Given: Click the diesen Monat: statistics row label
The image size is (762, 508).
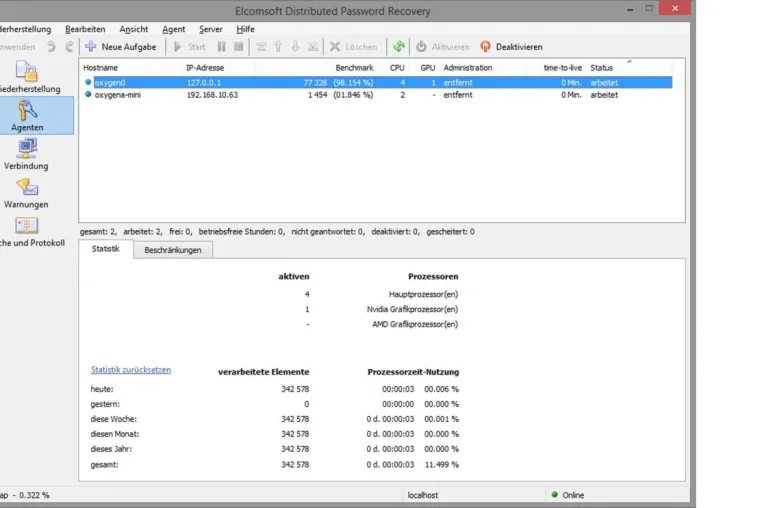Looking at the screenshot, I should click(114, 434).
